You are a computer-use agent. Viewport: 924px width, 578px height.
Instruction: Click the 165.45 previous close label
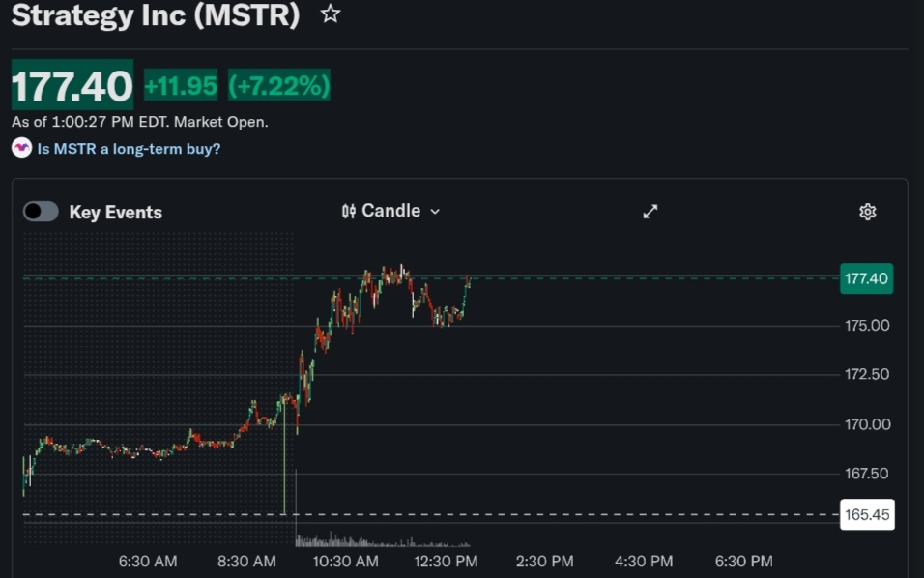click(867, 514)
